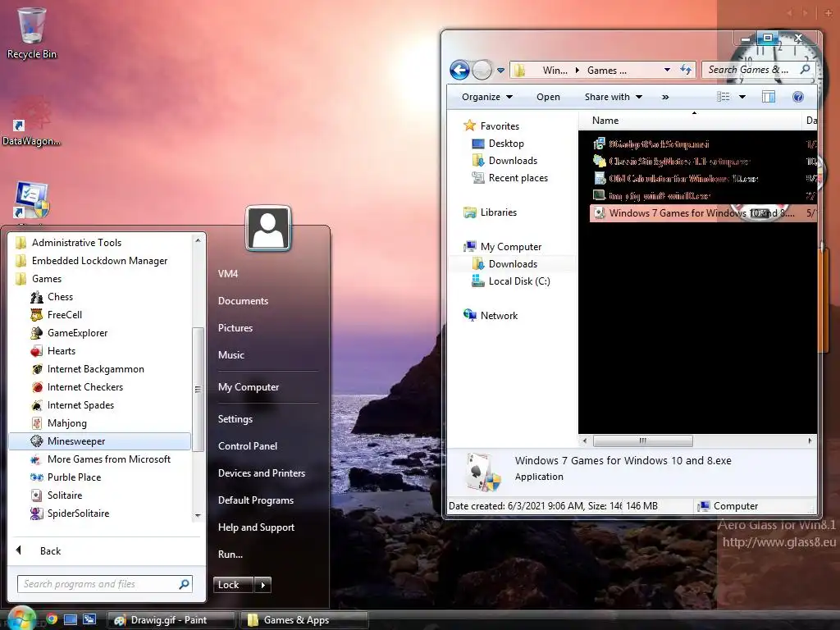This screenshot has width=840, height=630.
Task: Open Control Panel from Start menu
Action: [x=248, y=446]
